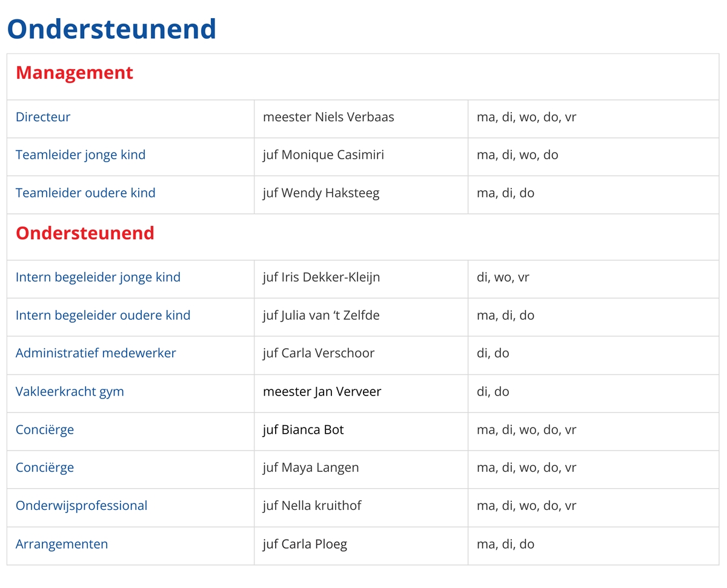Open the Onderwijsprofessional link
Viewport: 727px width, 588px height.
(82, 506)
